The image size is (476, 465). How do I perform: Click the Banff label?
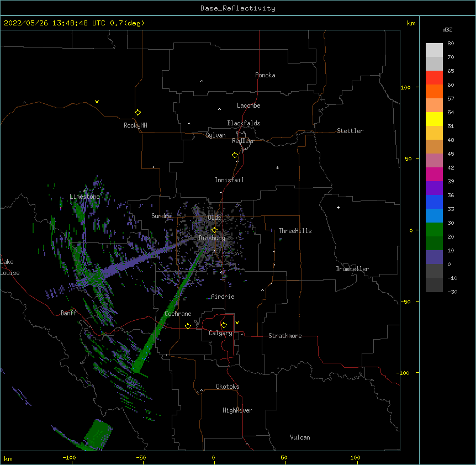point(68,313)
